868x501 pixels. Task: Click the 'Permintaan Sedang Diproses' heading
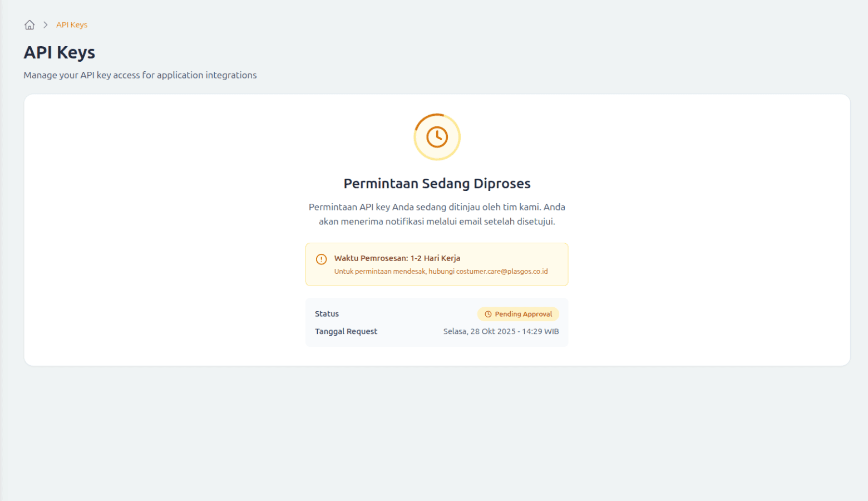(437, 184)
